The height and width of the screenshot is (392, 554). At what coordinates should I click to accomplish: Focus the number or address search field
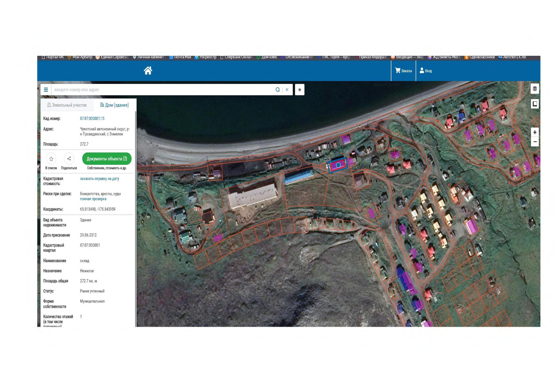click(163, 90)
